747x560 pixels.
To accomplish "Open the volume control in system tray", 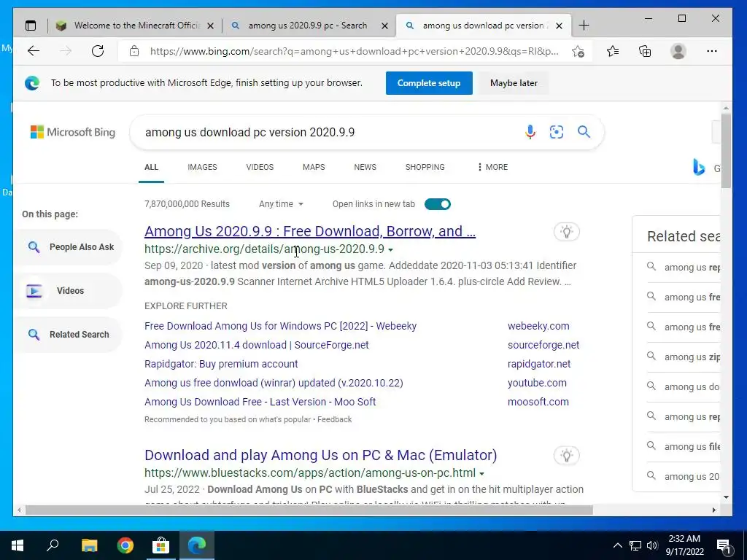I will (652, 545).
